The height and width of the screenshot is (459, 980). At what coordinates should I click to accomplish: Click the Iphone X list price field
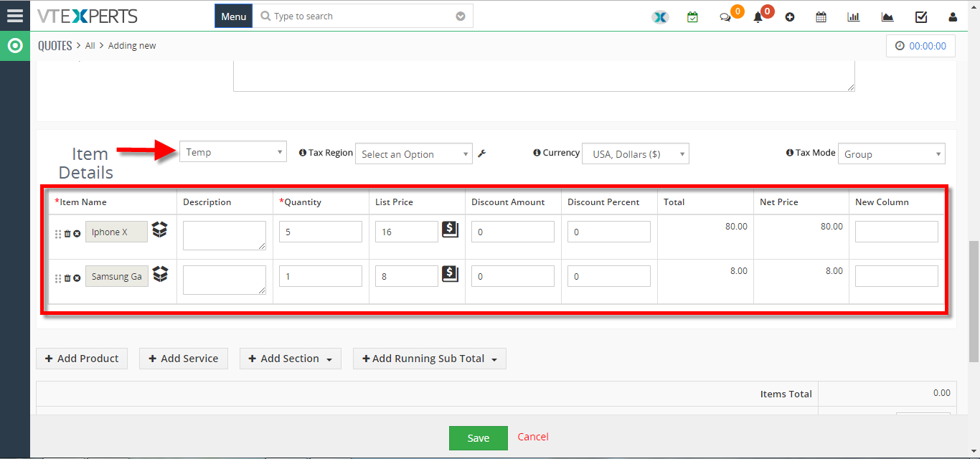(407, 232)
